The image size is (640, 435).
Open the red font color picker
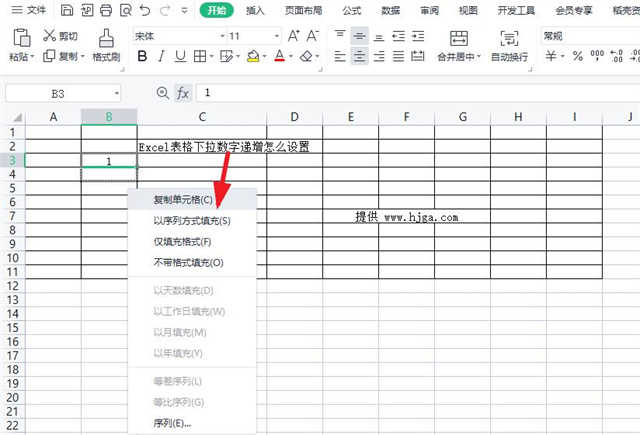coord(280,56)
